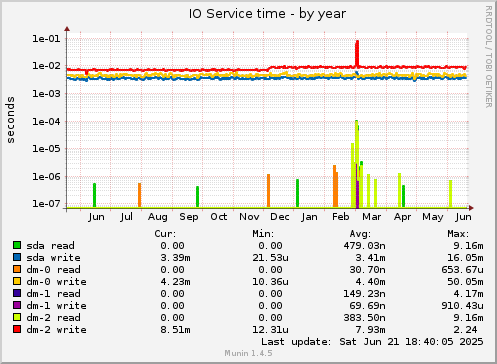The width and height of the screenshot is (497, 364).
Task: Click the dm-2 read average 383.50n
Action: point(364,318)
